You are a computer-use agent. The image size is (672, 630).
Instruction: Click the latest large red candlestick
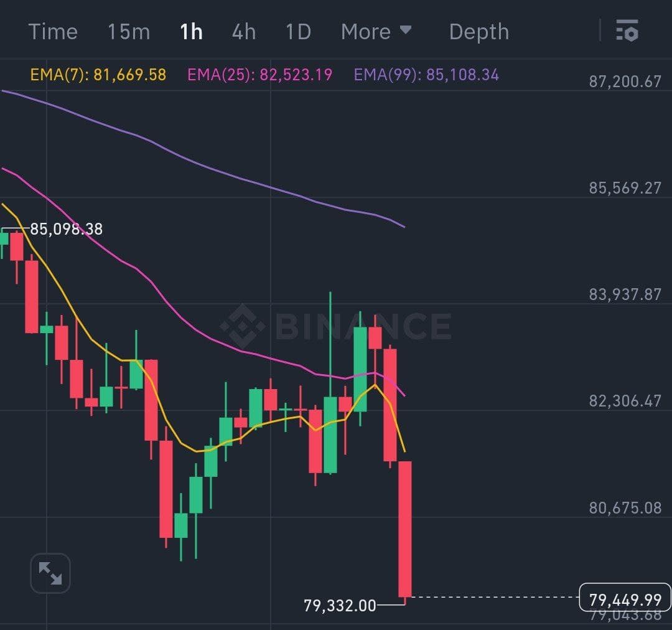[x=405, y=529]
